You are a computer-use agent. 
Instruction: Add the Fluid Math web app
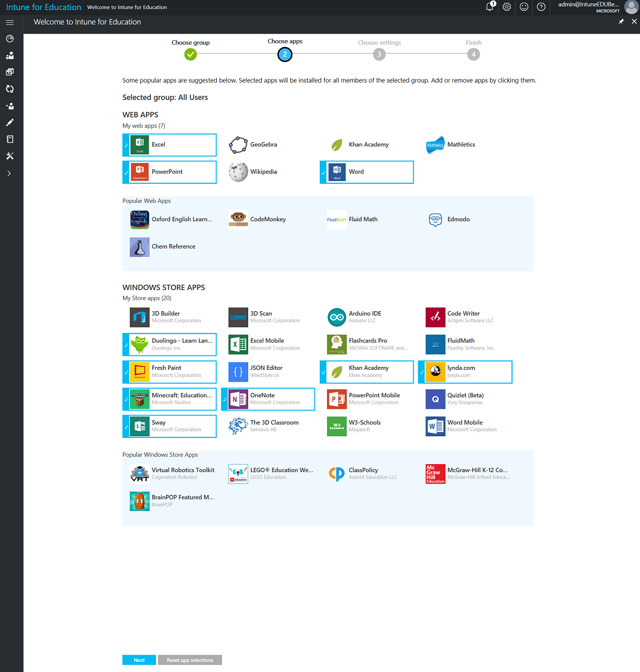367,220
